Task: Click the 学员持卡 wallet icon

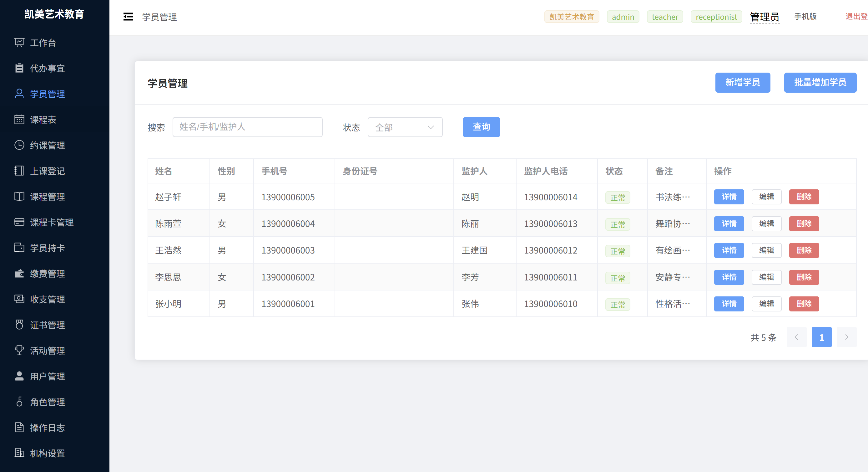Action: pyautogui.click(x=19, y=248)
